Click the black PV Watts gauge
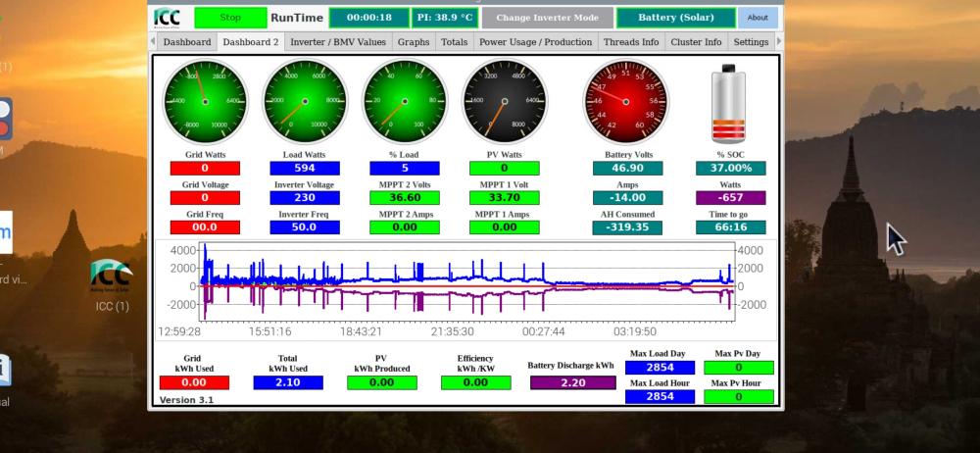Image resolution: width=980 pixels, height=453 pixels. pyautogui.click(x=505, y=101)
